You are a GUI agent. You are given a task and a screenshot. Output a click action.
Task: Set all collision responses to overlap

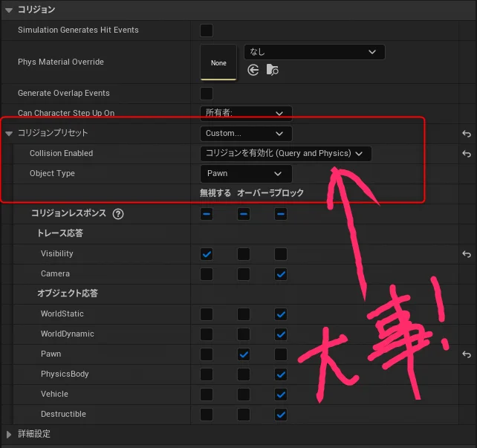[x=244, y=214]
